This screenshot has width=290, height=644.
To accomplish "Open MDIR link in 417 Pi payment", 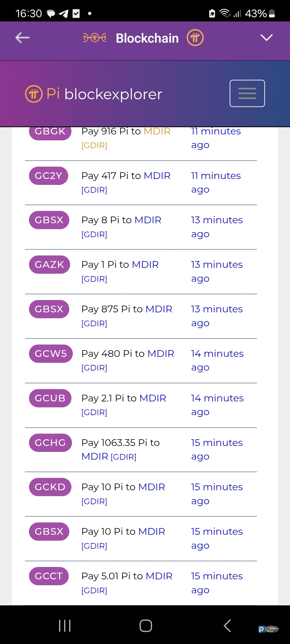I will click(x=157, y=176).
